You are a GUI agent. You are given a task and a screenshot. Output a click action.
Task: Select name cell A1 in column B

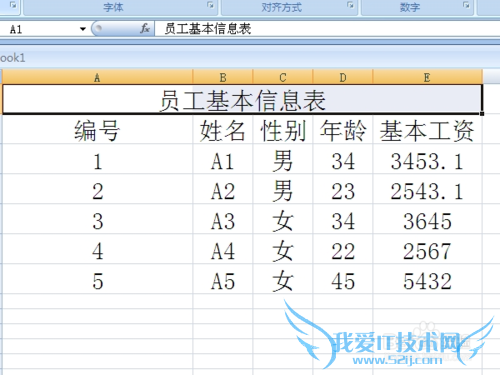[x=223, y=159]
